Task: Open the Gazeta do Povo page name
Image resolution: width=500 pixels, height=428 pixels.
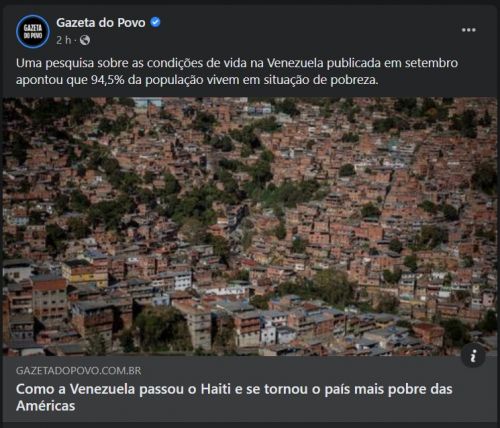Action: pos(101,23)
